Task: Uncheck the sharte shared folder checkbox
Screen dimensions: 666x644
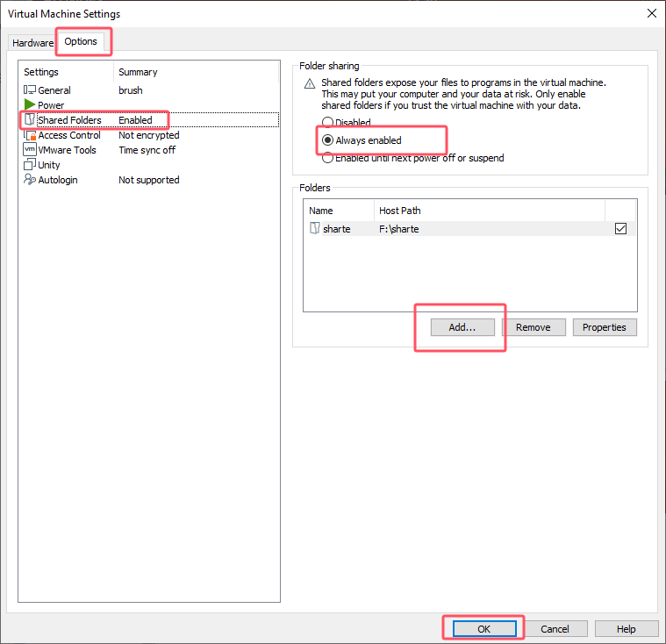Action: coord(621,229)
